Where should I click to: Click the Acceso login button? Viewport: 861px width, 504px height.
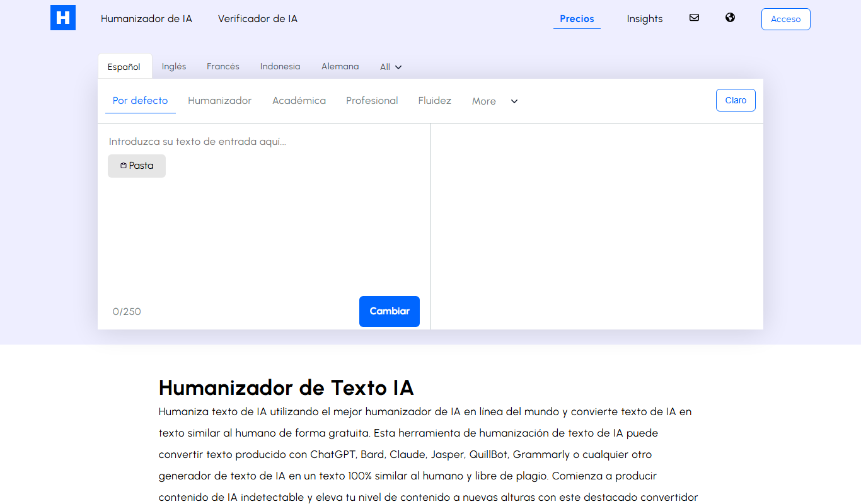click(x=785, y=19)
